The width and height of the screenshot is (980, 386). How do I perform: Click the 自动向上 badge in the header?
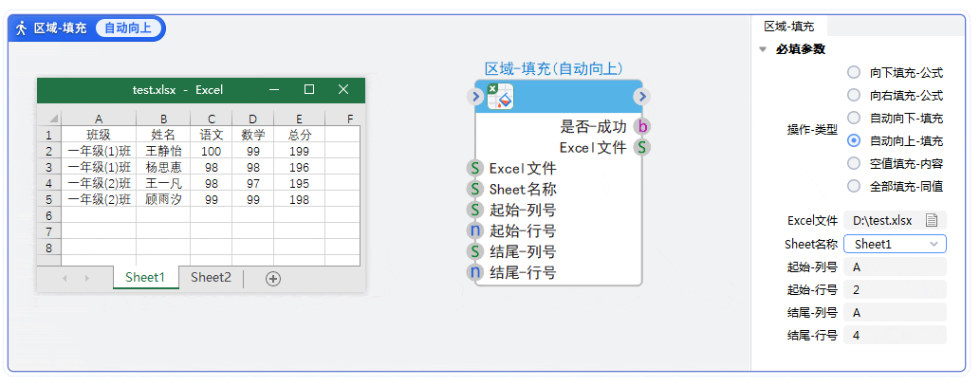128,28
